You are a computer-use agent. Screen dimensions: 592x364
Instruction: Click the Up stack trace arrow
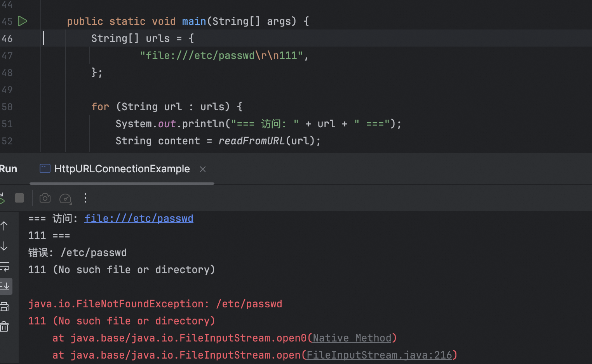(x=4, y=226)
